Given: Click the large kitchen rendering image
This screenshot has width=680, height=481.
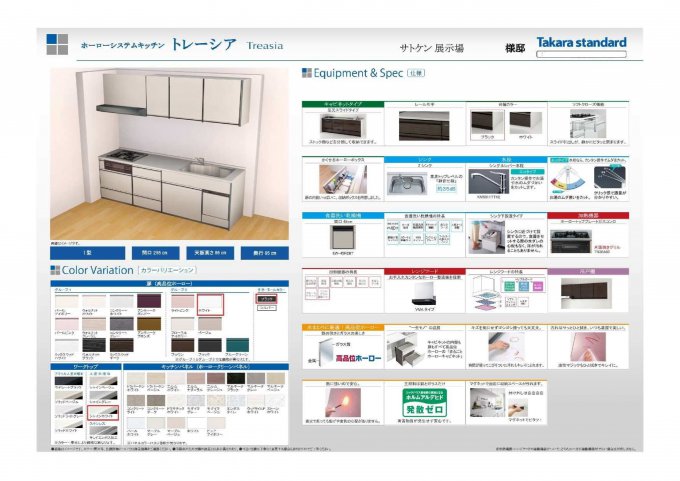Looking at the screenshot, I should 170,154.
